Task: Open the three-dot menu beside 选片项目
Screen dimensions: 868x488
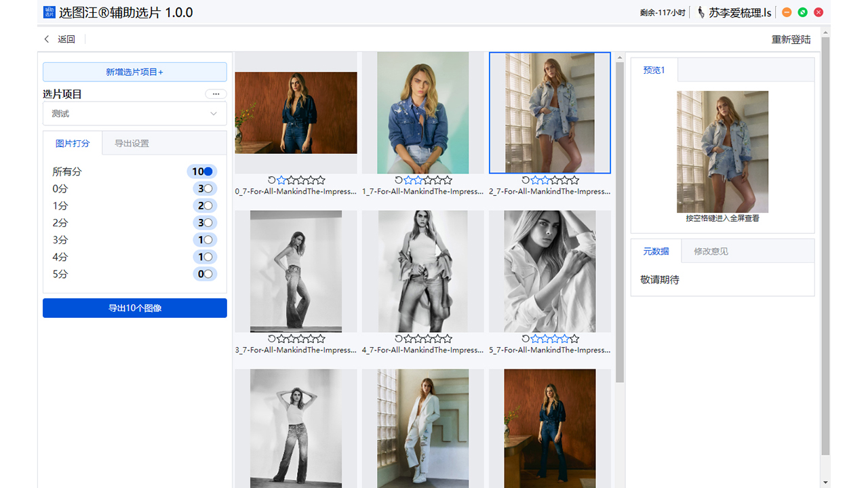Action: coord(216,94)
